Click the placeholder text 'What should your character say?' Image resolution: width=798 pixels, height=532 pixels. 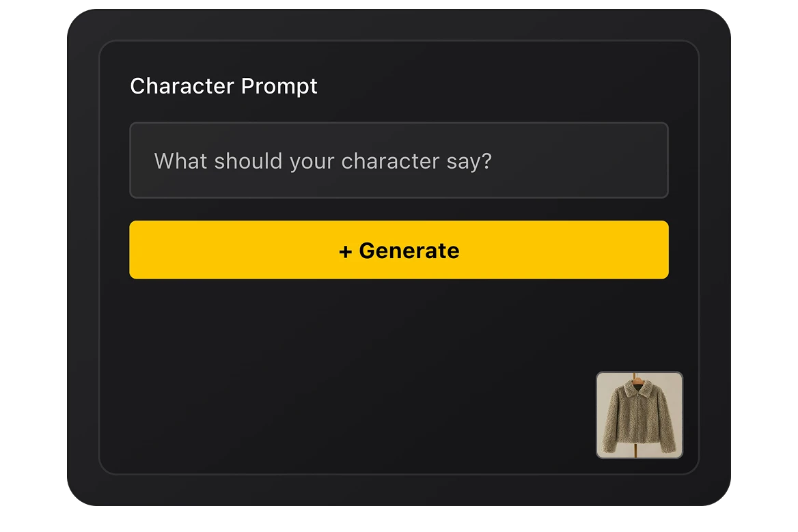[x=322, y=162]
